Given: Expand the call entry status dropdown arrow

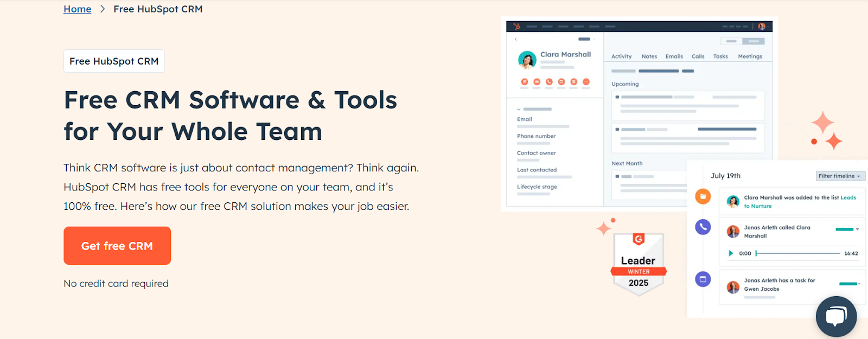Looking at the screenshot, I should [857, 229].
